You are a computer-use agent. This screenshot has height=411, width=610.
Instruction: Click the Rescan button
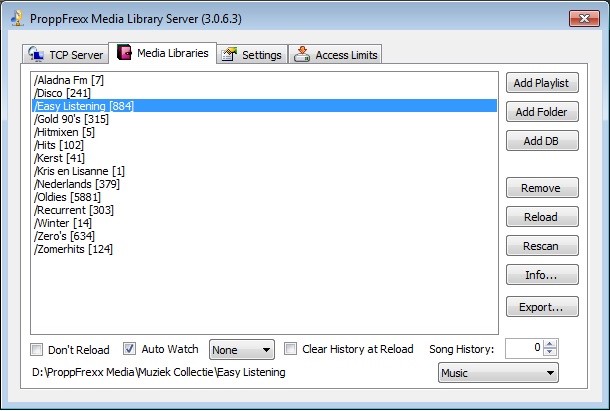542,246
